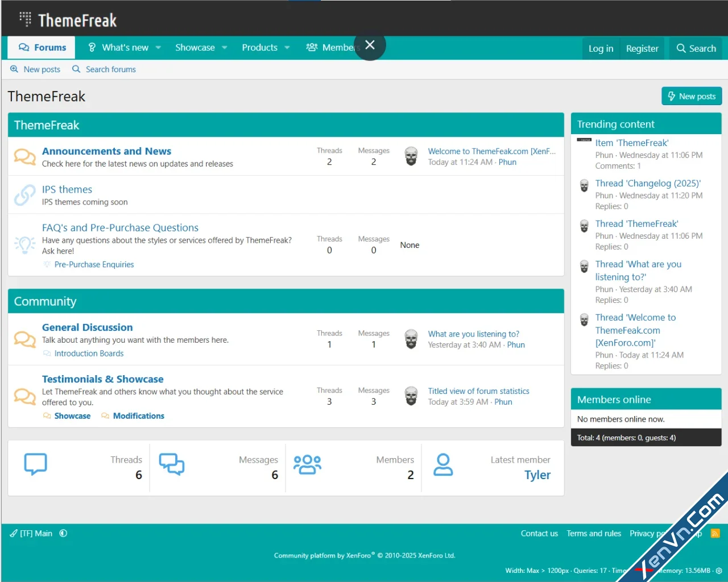Click Search forums in the sub-navigation
Image resolution: width=728 pixels, height=582 pixels.
point(104,69)
